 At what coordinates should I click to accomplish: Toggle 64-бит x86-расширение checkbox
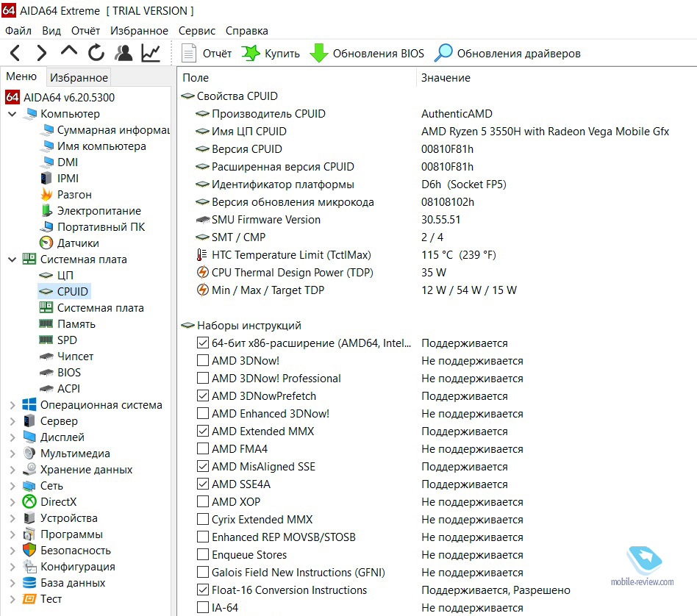pos(203,343)
